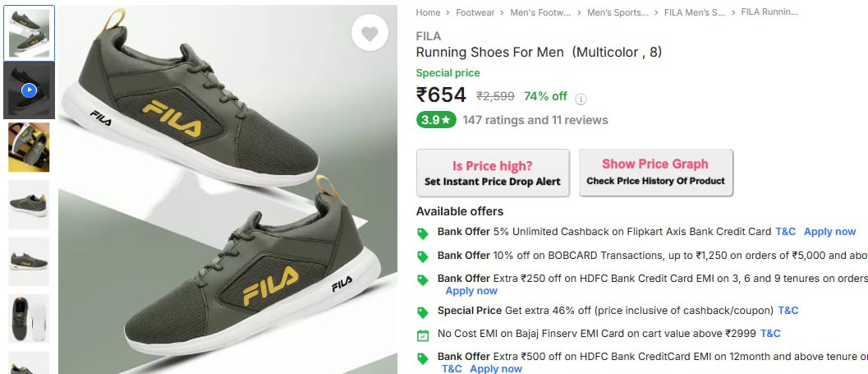868x374 pixels.
Task: Open T&C for Bajaj Finserv EMI
Action: (x=770, y=334)
